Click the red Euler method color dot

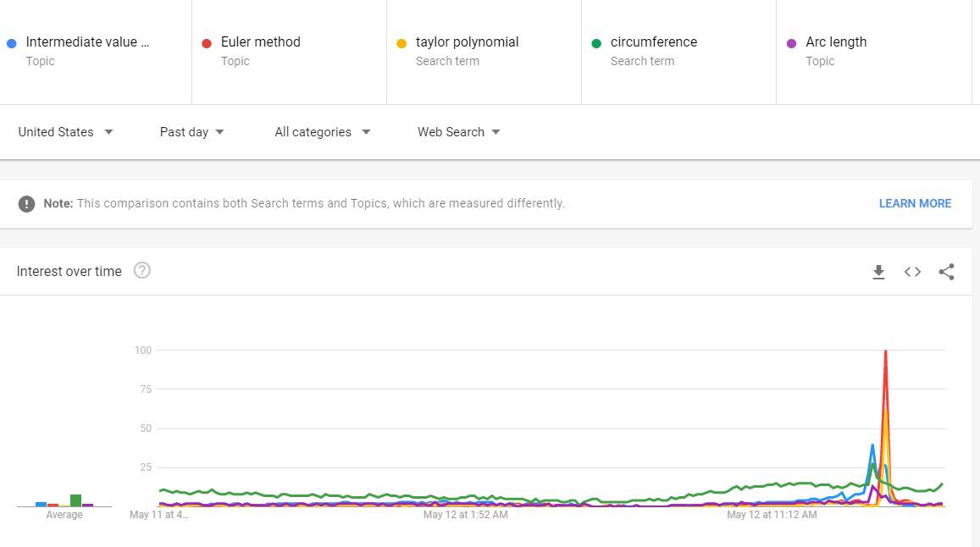tap(207, 43)
